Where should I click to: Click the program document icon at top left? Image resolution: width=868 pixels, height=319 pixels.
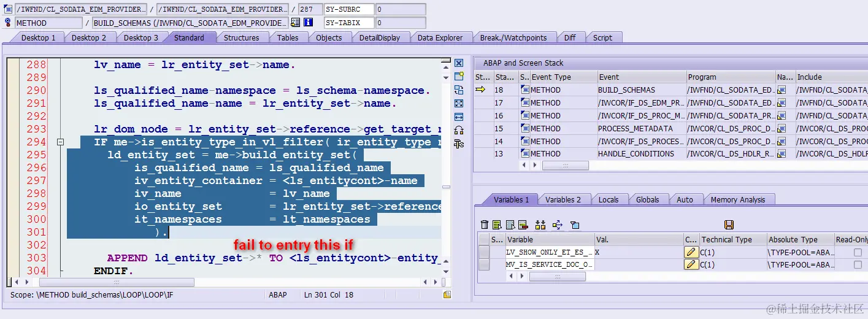tap(7, 9)
